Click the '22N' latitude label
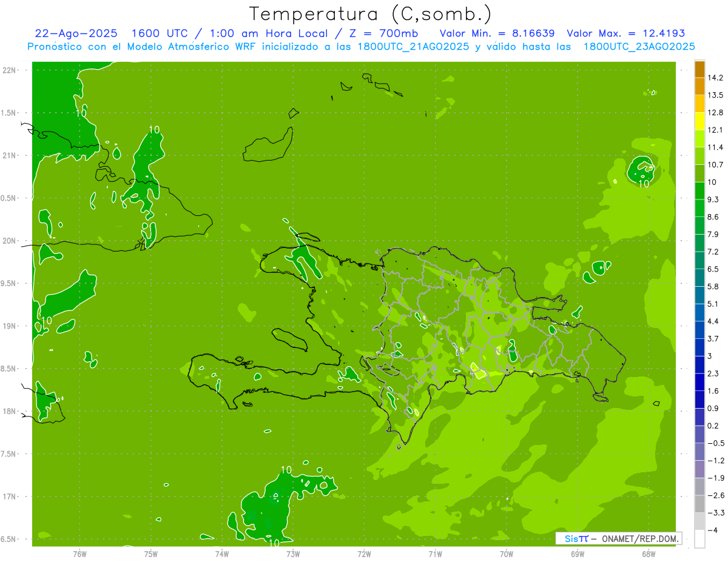The image size is (728, 562). pyautogui.click(x=9, y=70)
